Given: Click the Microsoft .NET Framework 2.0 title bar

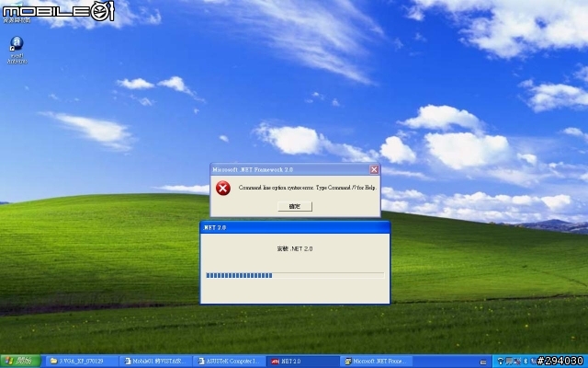Looking at the screenshot, I should 295,169.
